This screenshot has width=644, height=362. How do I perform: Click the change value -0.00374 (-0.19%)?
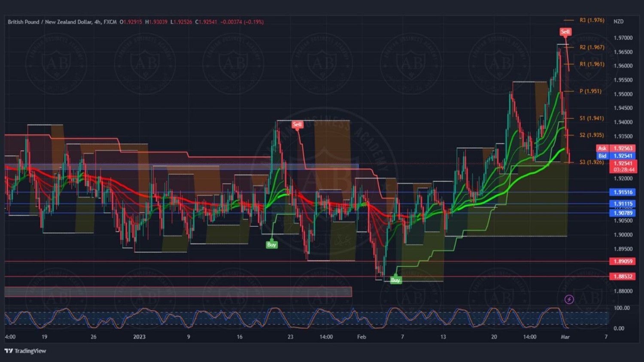click(242, 22)
